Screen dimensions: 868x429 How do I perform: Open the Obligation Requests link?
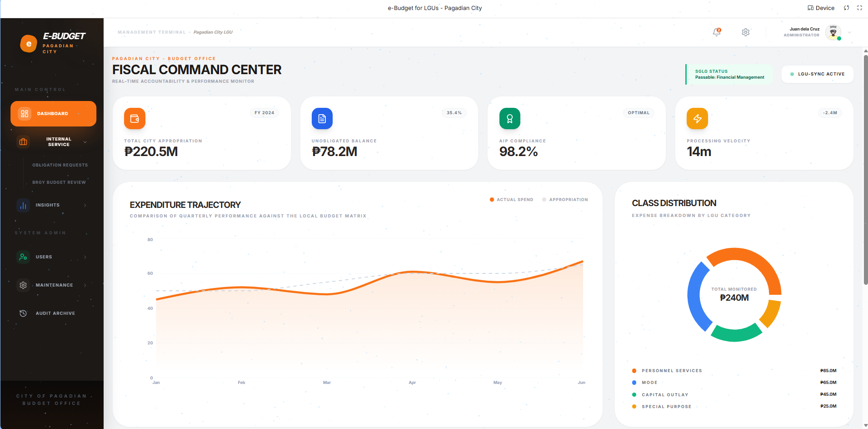click(x=60, y=165)
